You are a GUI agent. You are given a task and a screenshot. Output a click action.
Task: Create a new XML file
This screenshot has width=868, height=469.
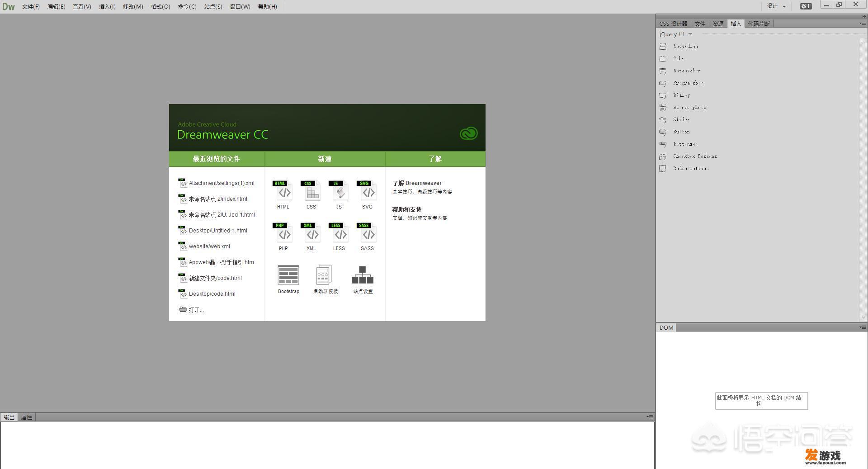311,237
